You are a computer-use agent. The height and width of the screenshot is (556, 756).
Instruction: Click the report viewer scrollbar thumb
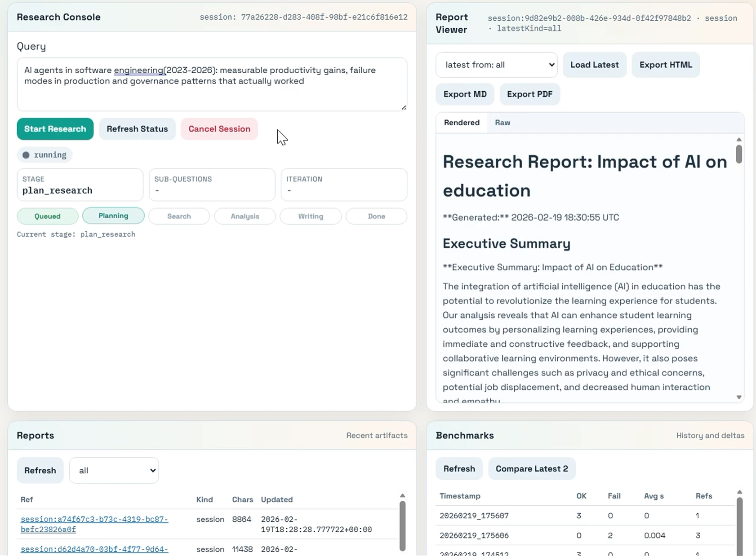pyautogui.click(x=739, y=154)
